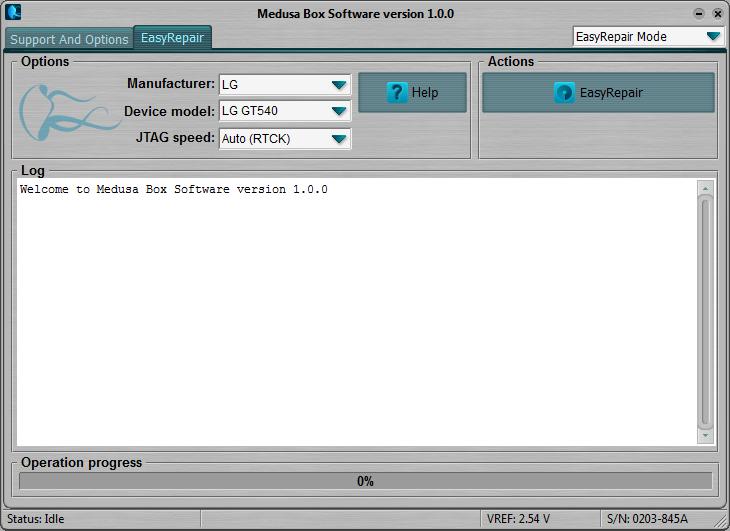The height and width of the screenshot is (531, 730).
Task: Select the EasyRepair tab
Action: [172, 37]
